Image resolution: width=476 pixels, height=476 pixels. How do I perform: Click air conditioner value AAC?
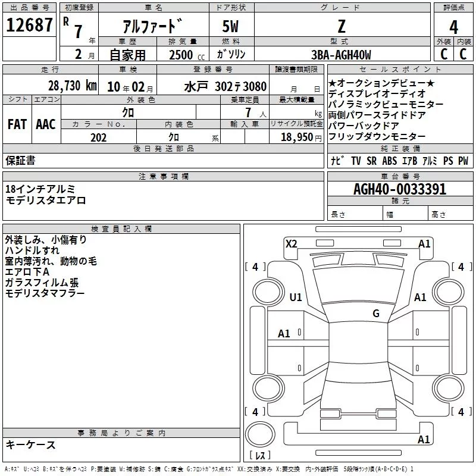46,124
